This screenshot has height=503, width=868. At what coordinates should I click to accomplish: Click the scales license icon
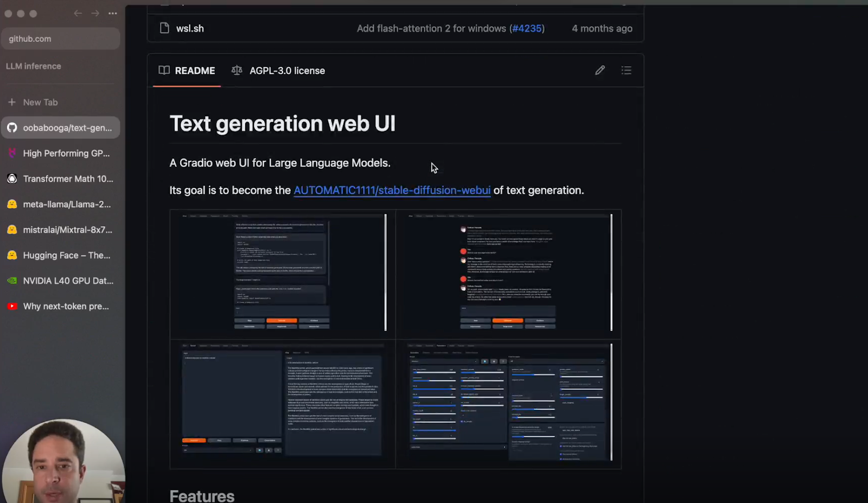pos(237,71)
